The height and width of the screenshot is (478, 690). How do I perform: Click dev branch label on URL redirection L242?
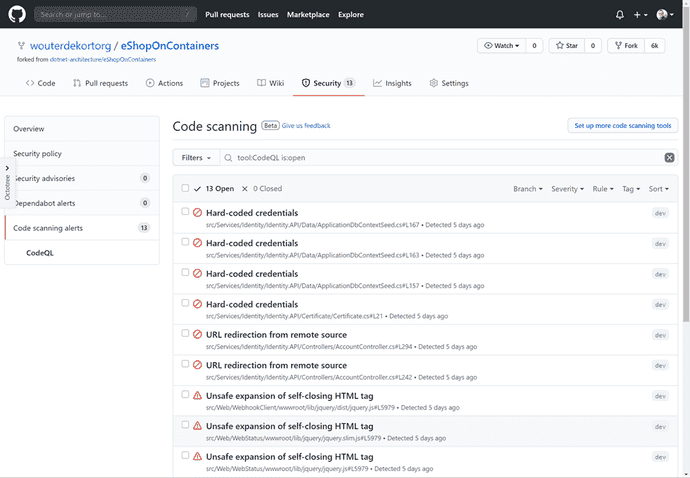[660, 366]
